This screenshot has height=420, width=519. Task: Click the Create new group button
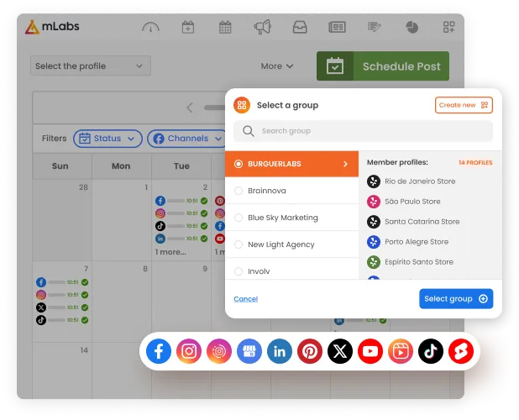[x=463, y=105]
